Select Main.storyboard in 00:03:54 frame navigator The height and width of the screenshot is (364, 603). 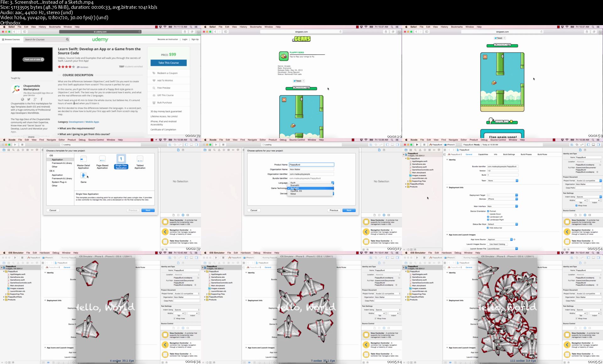tap(419, 173)
